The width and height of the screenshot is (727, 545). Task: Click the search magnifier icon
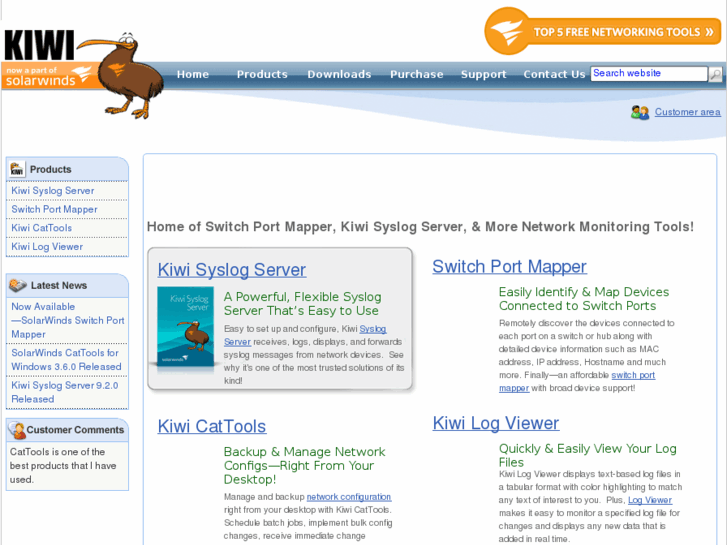point(715,74)
